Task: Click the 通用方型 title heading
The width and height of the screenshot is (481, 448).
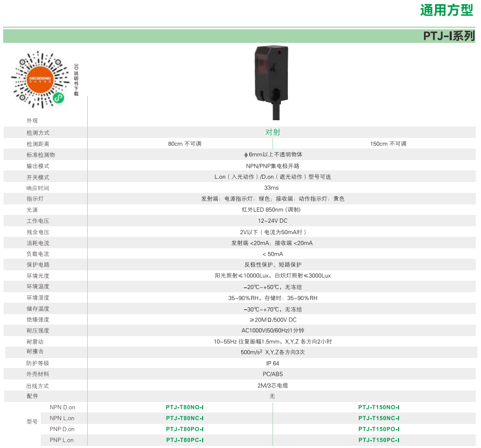Action: [x=447, y=10]
